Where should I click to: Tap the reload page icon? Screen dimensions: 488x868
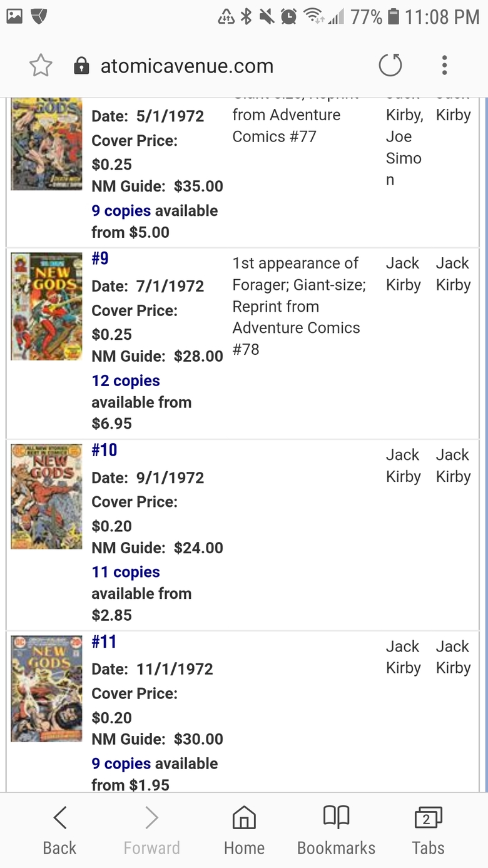[390, 65]
